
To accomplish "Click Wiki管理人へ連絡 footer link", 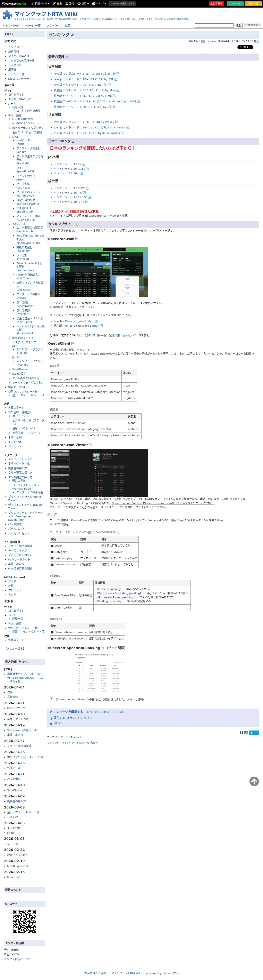I will [95, 973].
